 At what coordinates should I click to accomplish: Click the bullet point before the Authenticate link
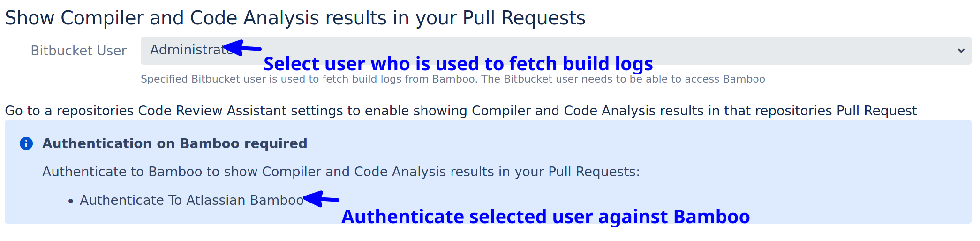71,201
